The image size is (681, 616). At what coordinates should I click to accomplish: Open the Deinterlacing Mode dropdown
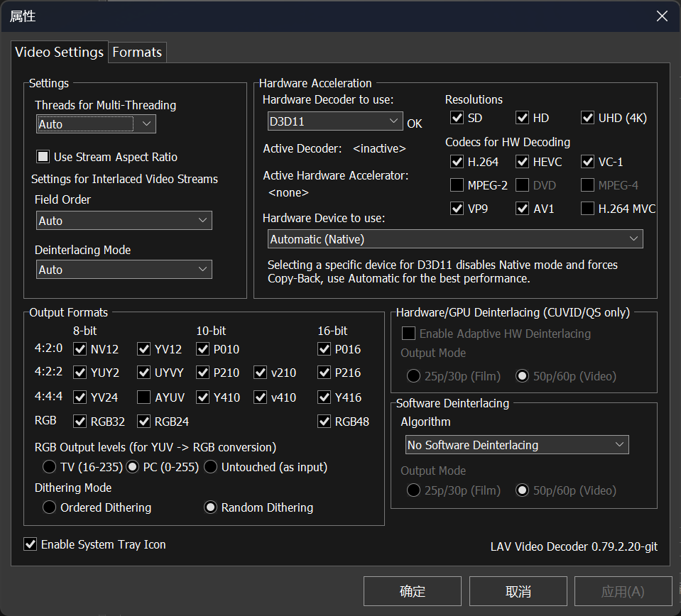[124, 270]
